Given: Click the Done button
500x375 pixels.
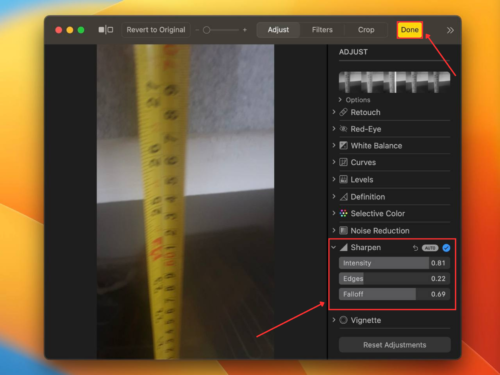Looking at the screenshot, I should [x=410, y=30].
